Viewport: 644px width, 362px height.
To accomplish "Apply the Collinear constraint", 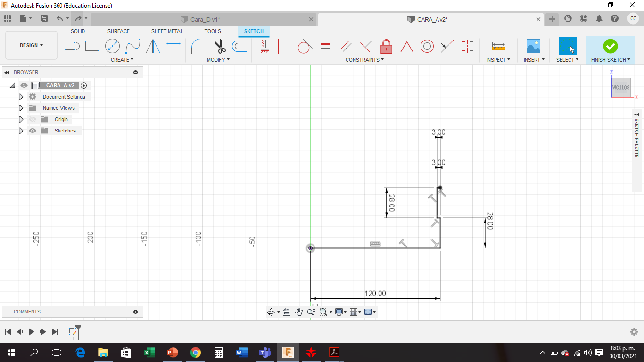I will [447, 46].
